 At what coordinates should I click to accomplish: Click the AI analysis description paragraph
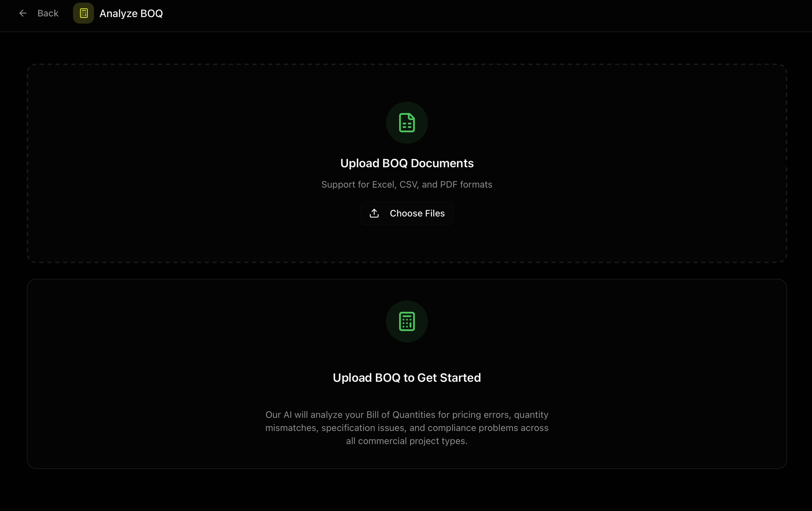(x=407, y=428)
